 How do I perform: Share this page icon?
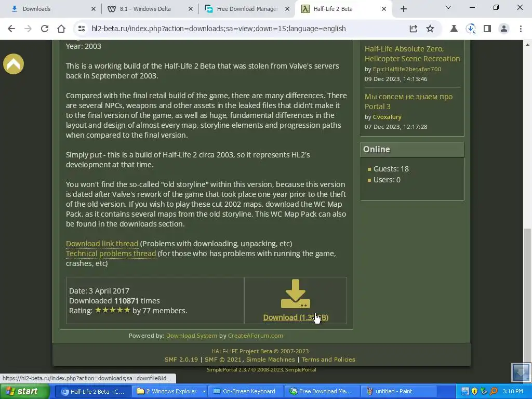click(x=413, y=29)
